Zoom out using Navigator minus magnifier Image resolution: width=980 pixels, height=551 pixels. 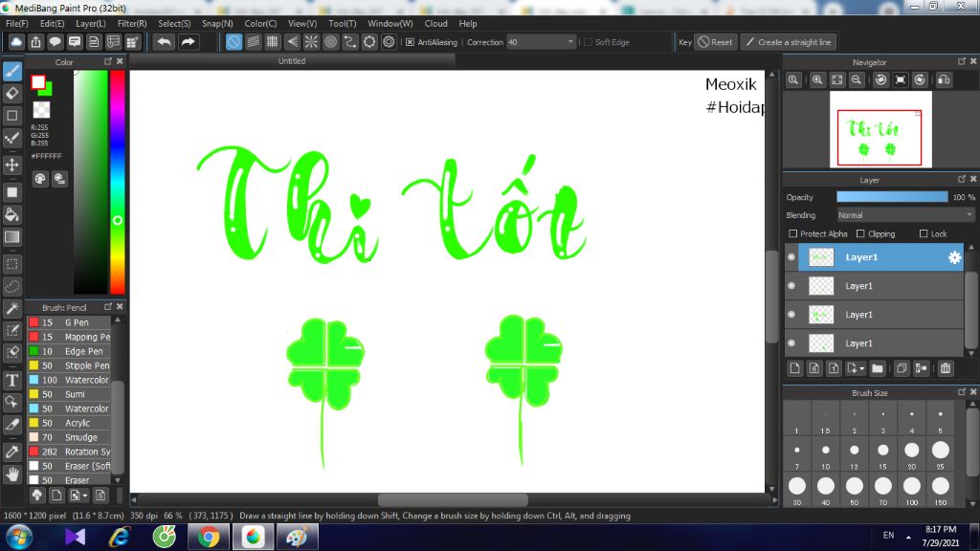[x=857, y=80]
